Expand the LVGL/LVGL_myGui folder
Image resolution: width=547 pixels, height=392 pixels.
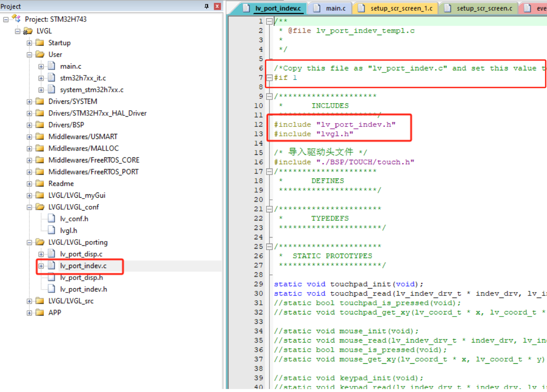point(29,195)
